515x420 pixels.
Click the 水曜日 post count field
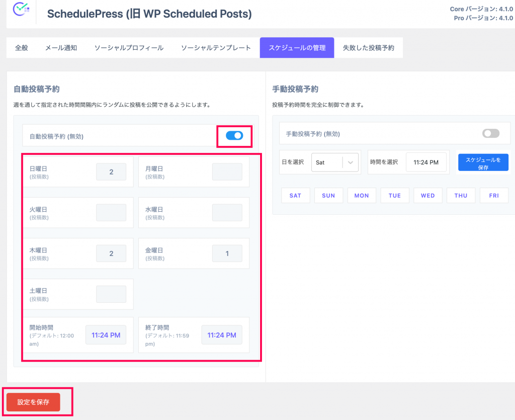[227, 212]
